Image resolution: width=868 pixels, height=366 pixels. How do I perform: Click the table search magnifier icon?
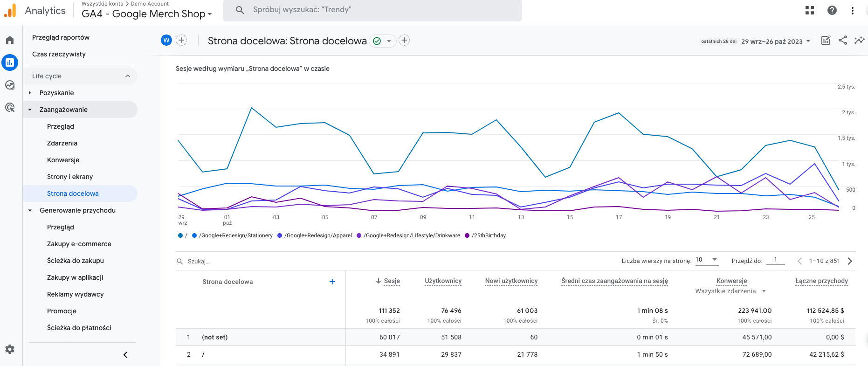pyautogui.click(x=179, y=262)
